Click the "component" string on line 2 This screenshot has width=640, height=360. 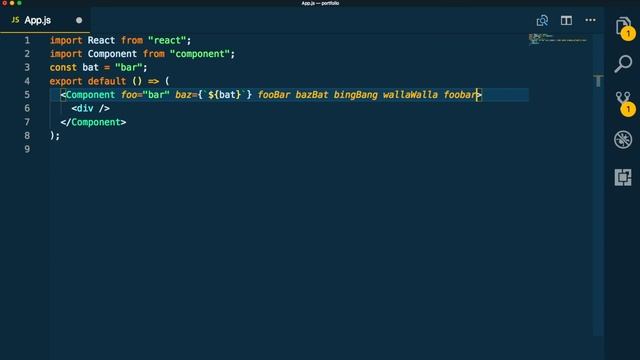point(200,54)
